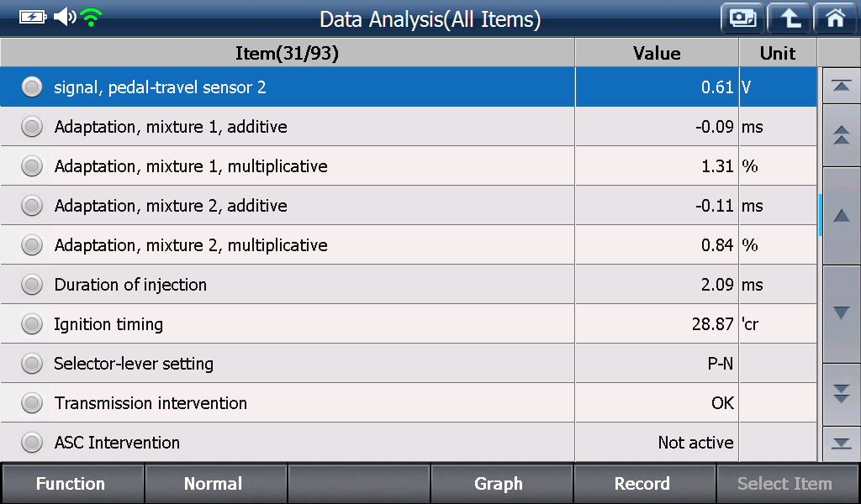
Task: Tap the screenshot capture icon
Action: pos(742,18)
